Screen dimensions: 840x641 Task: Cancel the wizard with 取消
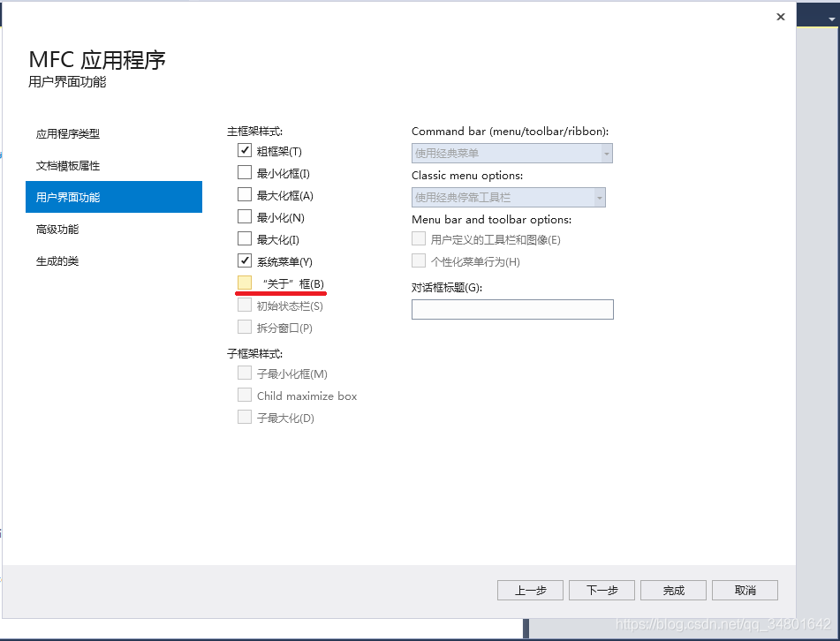(x=745, y=590)
